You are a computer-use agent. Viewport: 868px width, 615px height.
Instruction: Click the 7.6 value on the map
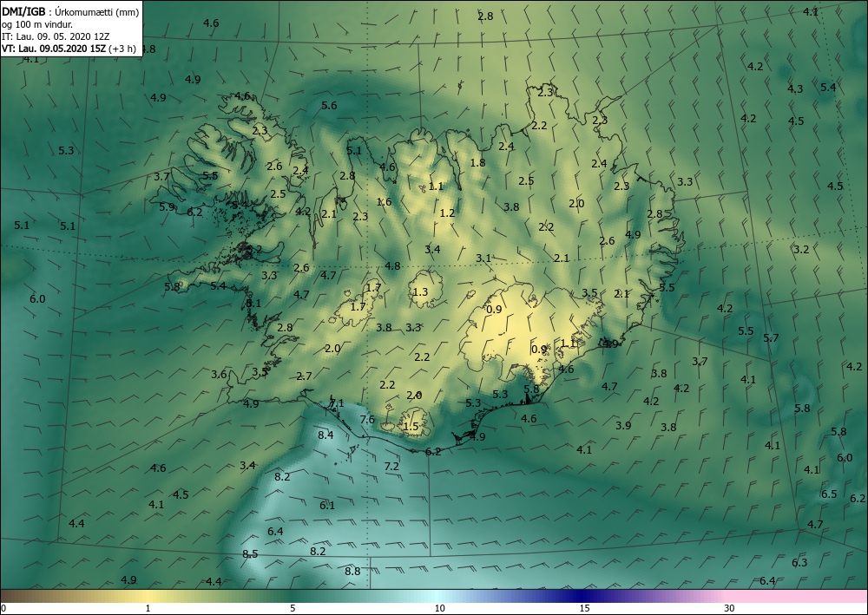click(x=367, y=419)
